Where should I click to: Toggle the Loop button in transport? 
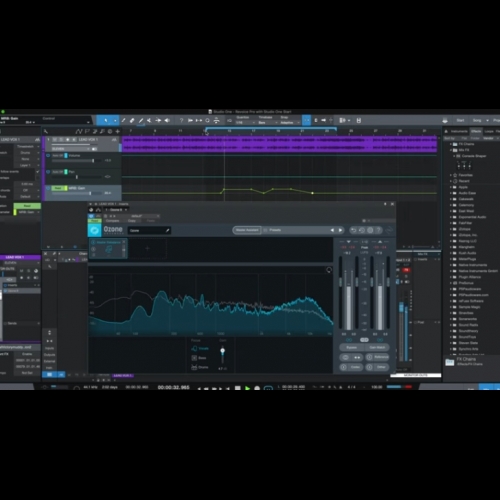268,388
